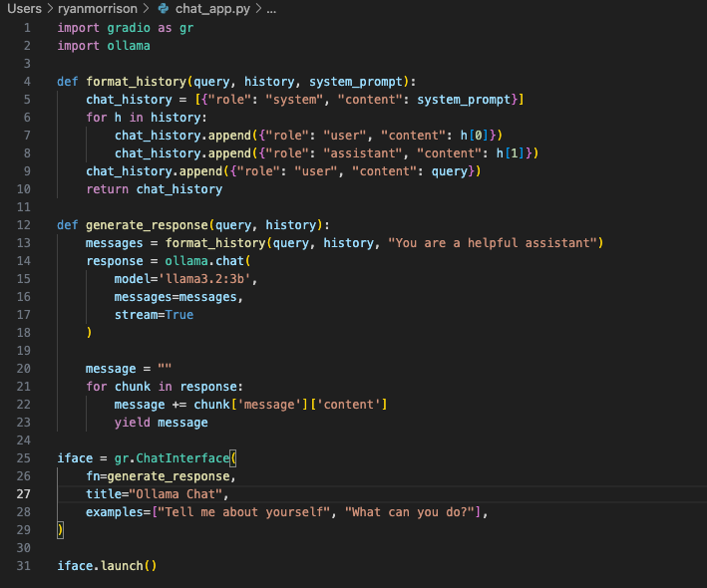Click 'ollama.chat(' call on line 14
Image resolution: width=707 pixels, height=588 pixels.
[207, 261]
